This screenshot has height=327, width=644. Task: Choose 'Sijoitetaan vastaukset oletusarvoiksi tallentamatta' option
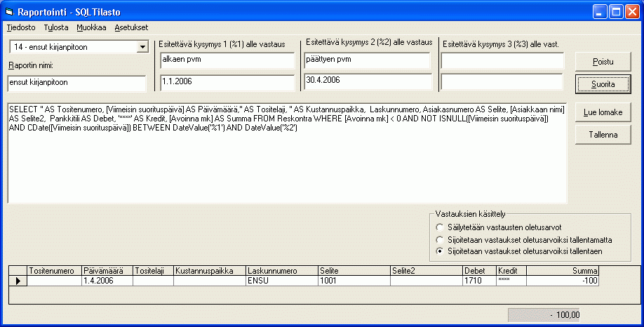(x=440, y=239)
